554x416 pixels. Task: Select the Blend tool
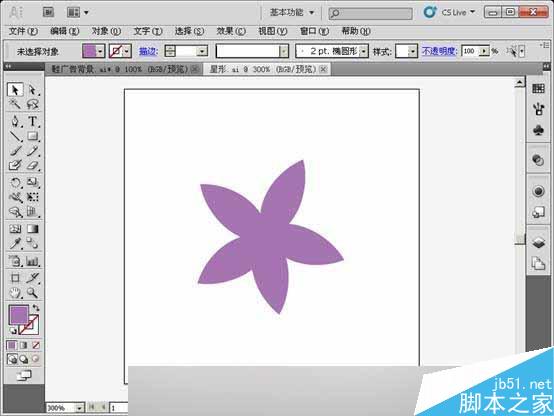(33, 243)
